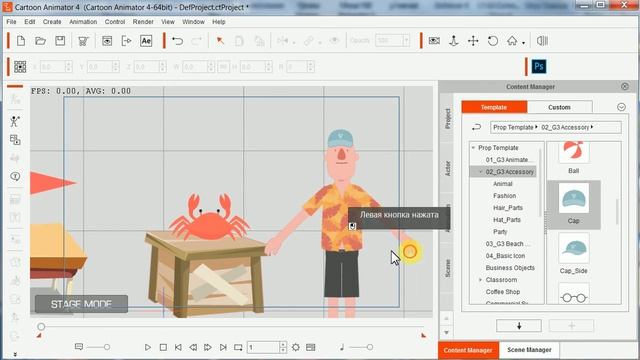The width and height of the screenshot is (640, 360).
Task: Open the camera record mode icon
Action: click(434, 41)
